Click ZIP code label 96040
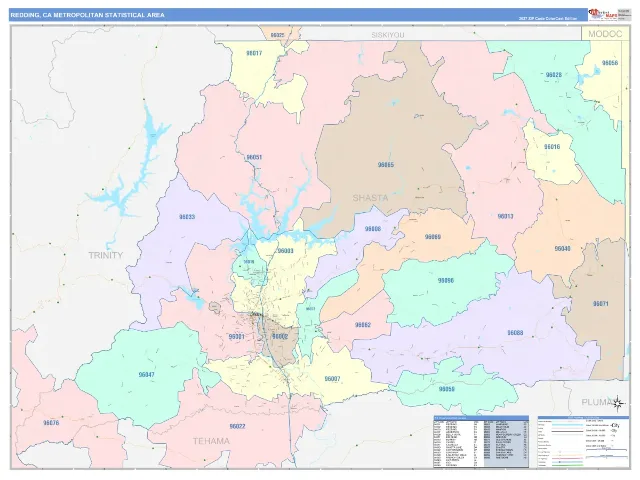The width and height of the screenshot is (640, 480). [x=562, y=249]
